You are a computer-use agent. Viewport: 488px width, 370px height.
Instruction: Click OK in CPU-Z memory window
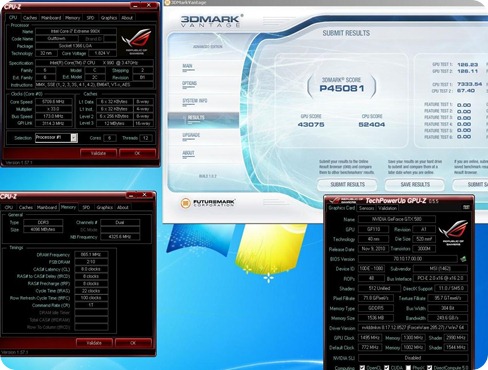click(x=133, y=343)
